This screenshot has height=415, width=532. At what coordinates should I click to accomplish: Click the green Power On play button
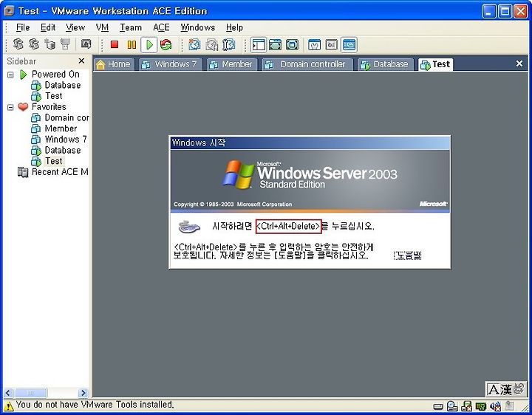149,44
